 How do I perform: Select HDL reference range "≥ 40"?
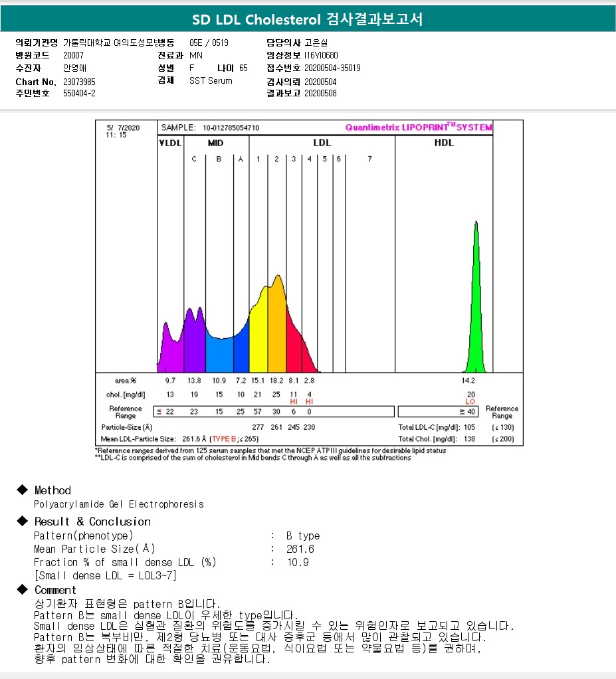pyautogui.click(x=467, y=411)
